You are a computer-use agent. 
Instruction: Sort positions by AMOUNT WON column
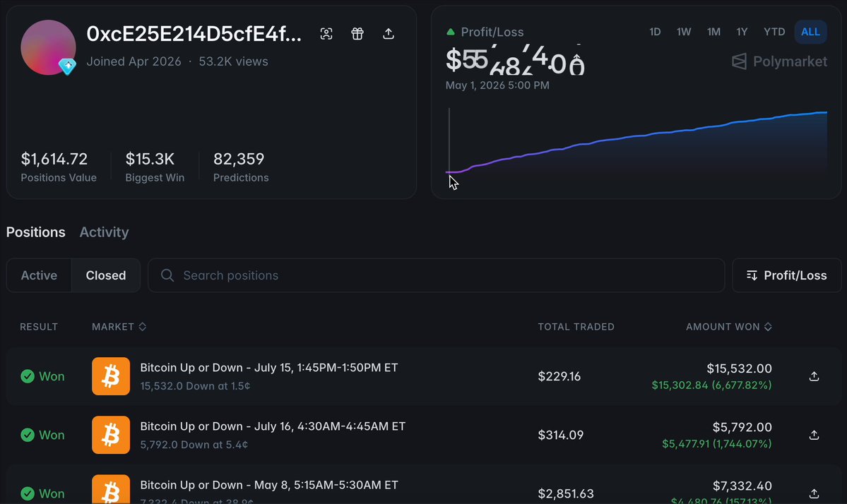[729, 326]
